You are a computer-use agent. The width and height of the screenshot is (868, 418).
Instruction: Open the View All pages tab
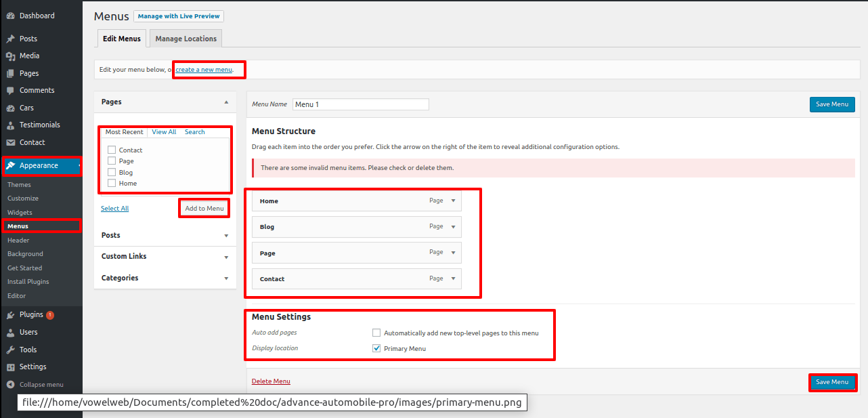pos(164,132)
